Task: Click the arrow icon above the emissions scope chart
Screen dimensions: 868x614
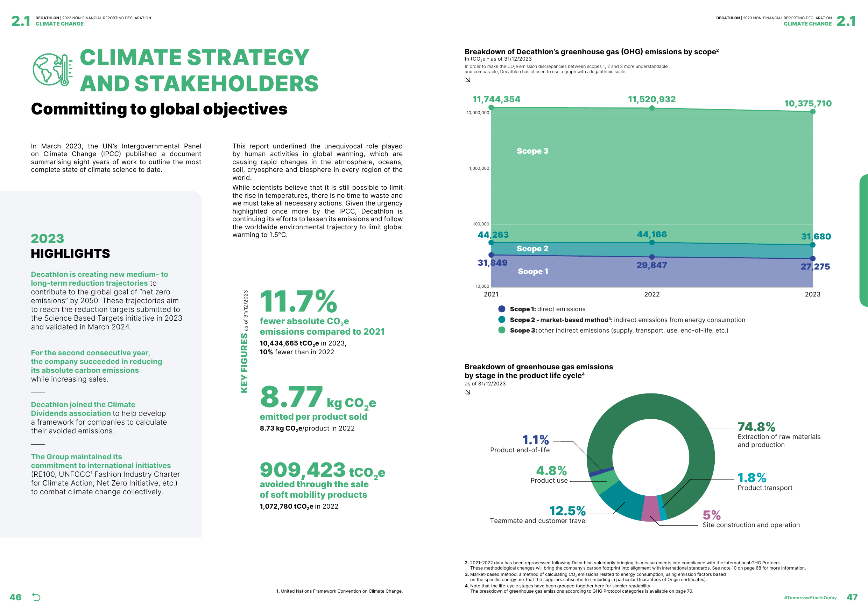Action: pyautogui.click(x=468, y=80)
